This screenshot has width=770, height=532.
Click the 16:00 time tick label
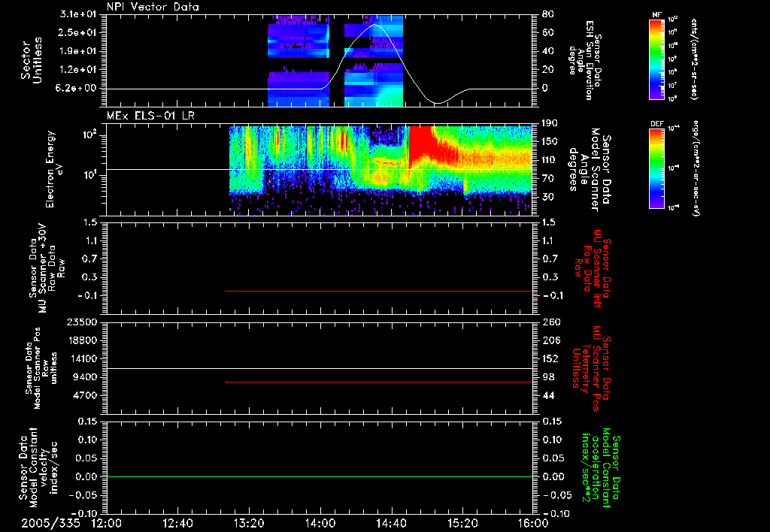(x=533, y=523)
